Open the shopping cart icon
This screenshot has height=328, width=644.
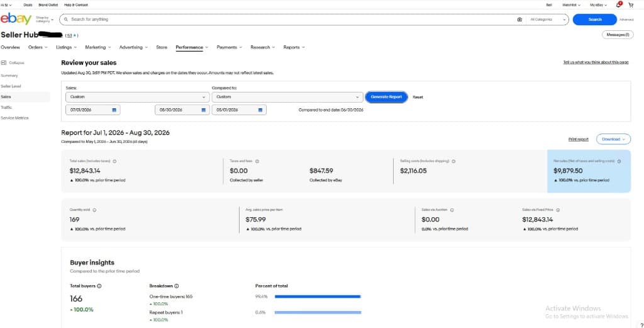(631, 5)
